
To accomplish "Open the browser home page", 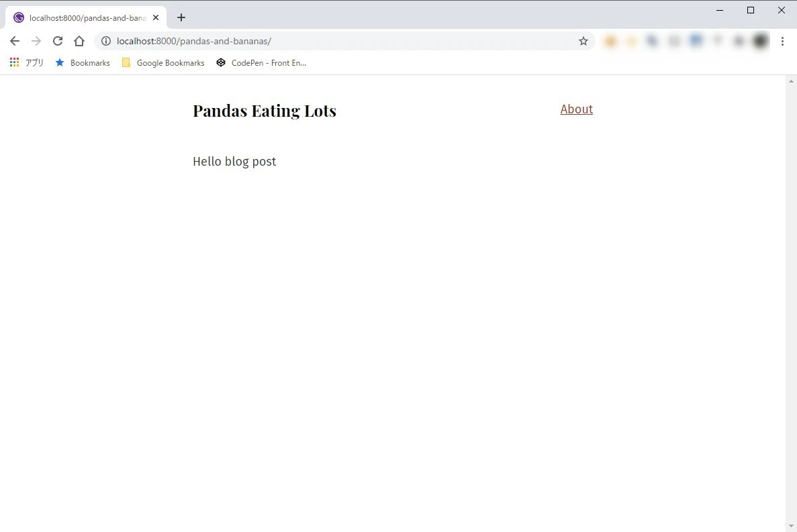I will [x=79, y=41].
